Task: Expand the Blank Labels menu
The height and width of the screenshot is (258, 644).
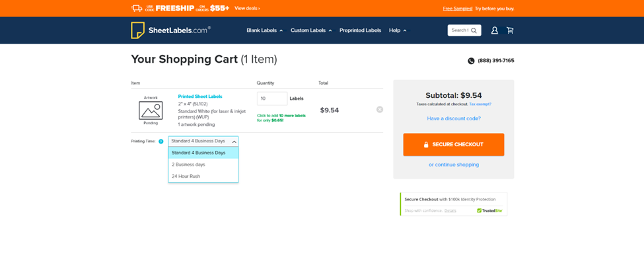Action: point(264,30)
